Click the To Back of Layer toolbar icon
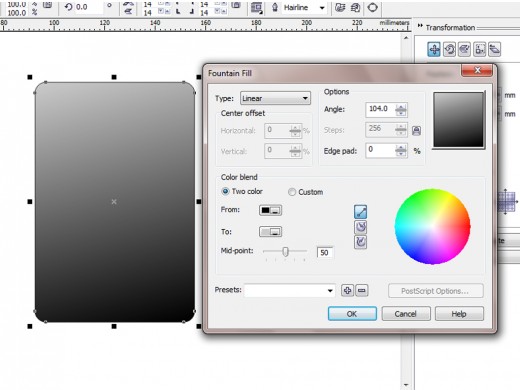520x390 pixels. (x=355, y=7)
